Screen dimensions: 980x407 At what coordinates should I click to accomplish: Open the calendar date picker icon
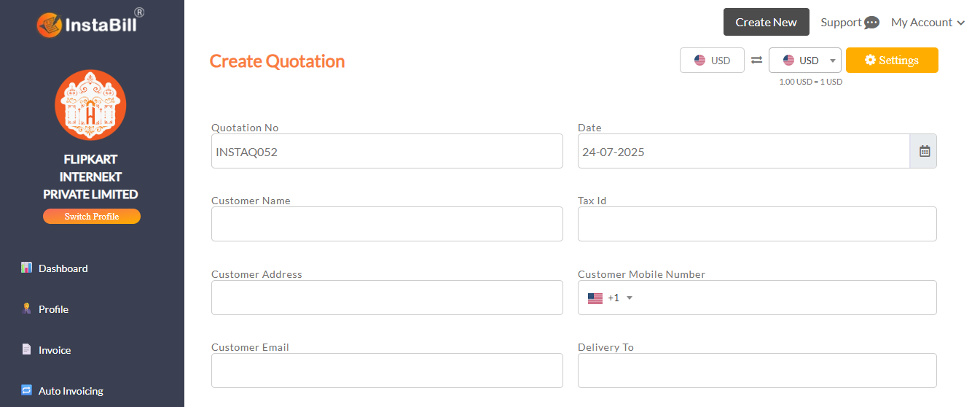coord(924,152)
